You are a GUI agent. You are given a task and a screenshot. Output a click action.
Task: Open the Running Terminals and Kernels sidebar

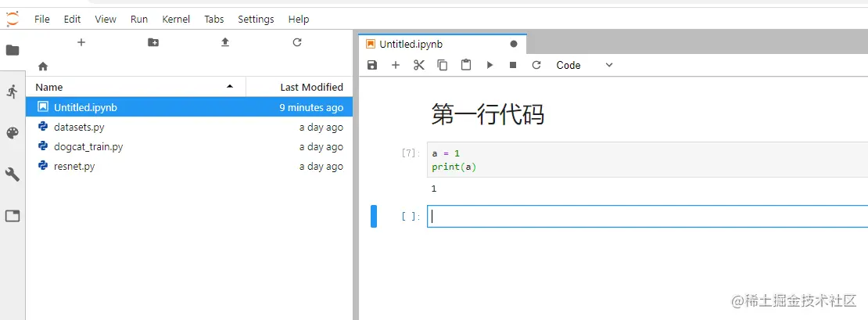click(x=13, y=92)
